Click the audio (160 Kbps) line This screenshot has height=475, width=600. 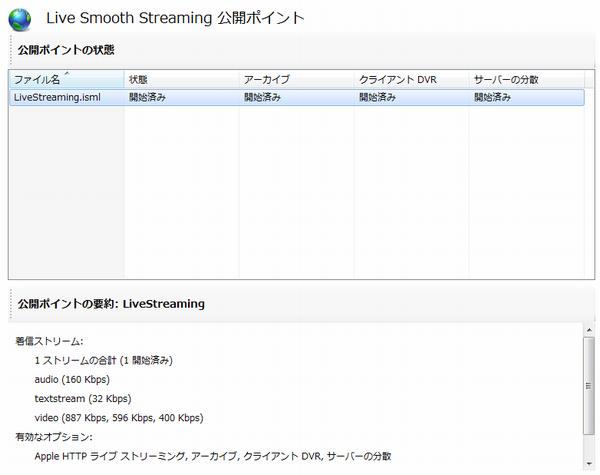point(72,379)
